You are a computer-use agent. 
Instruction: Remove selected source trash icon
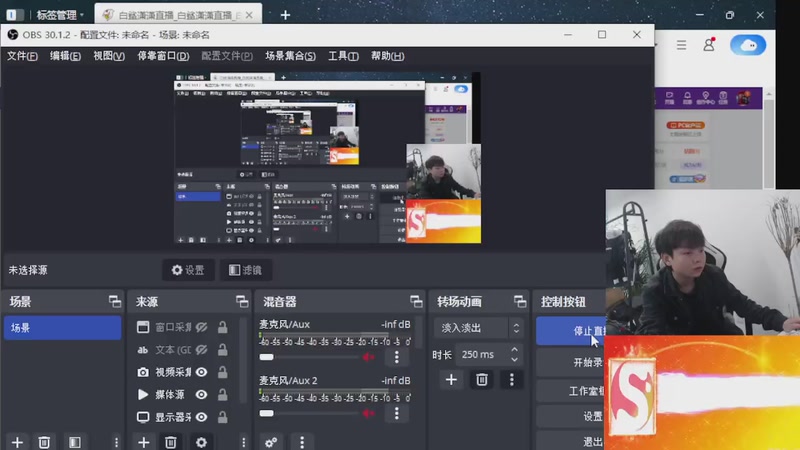[170, 442]
